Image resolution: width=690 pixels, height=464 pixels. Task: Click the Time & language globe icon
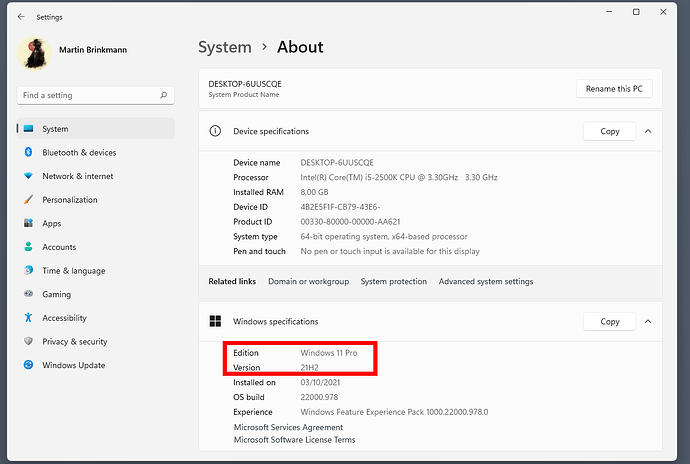tap(29, 270)
